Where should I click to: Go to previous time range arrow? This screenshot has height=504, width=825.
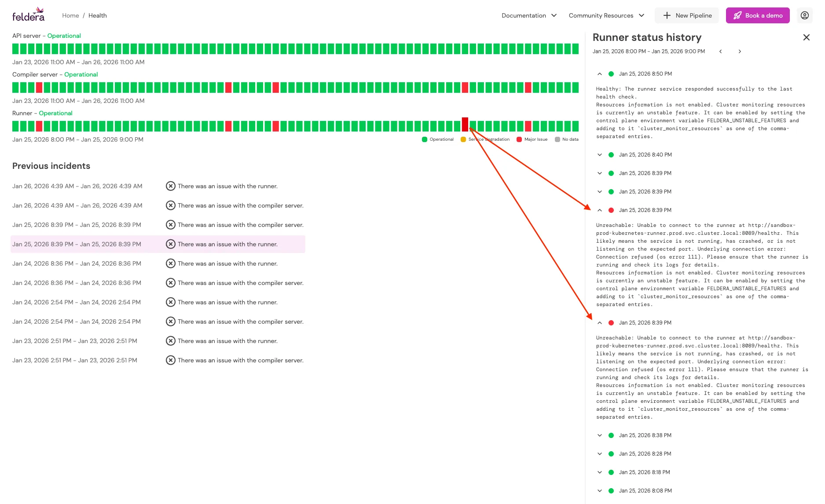point(720,51)
